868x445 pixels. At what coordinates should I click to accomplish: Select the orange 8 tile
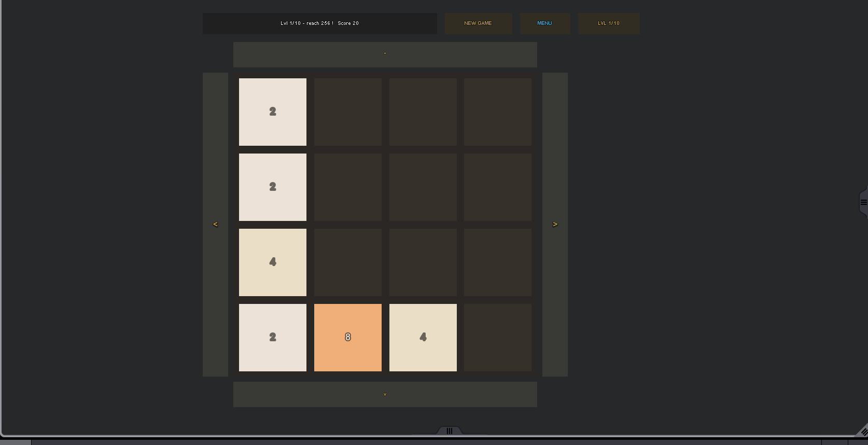coord(348,338)
